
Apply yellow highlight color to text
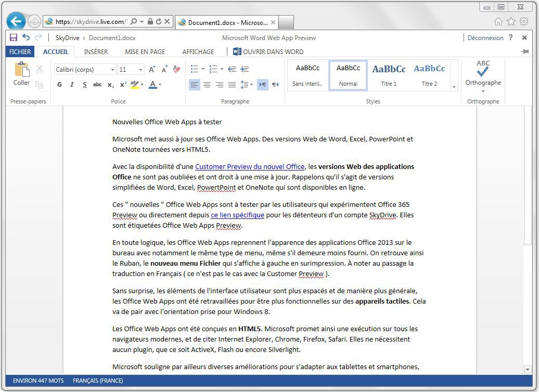pyautogui.click(x=134, y=85)
